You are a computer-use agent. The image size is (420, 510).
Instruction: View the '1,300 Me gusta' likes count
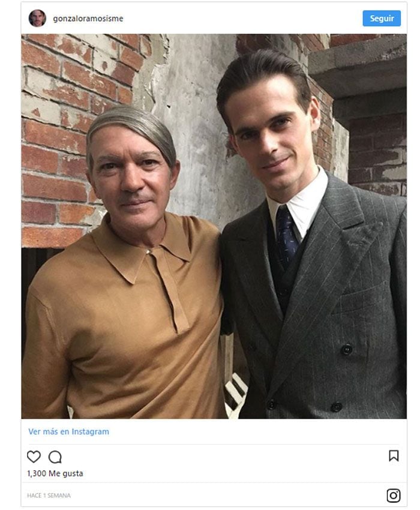point(55,473)
